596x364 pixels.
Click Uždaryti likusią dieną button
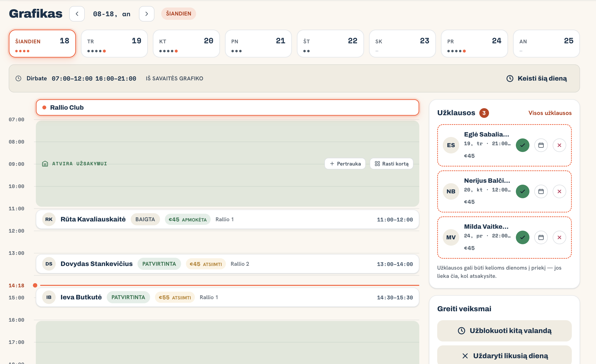coord(504,355)
